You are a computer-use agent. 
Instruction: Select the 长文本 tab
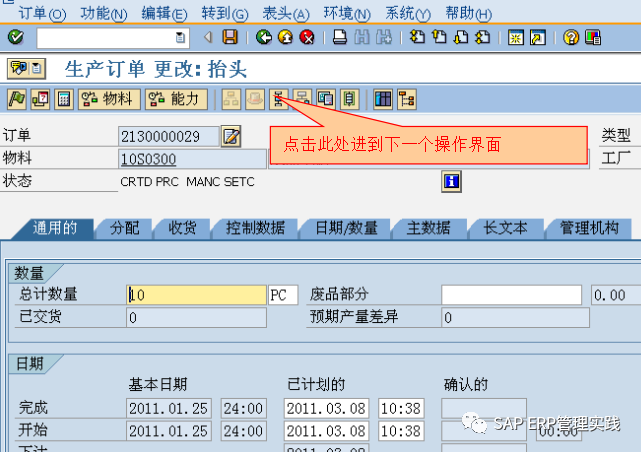pos(506,228)
